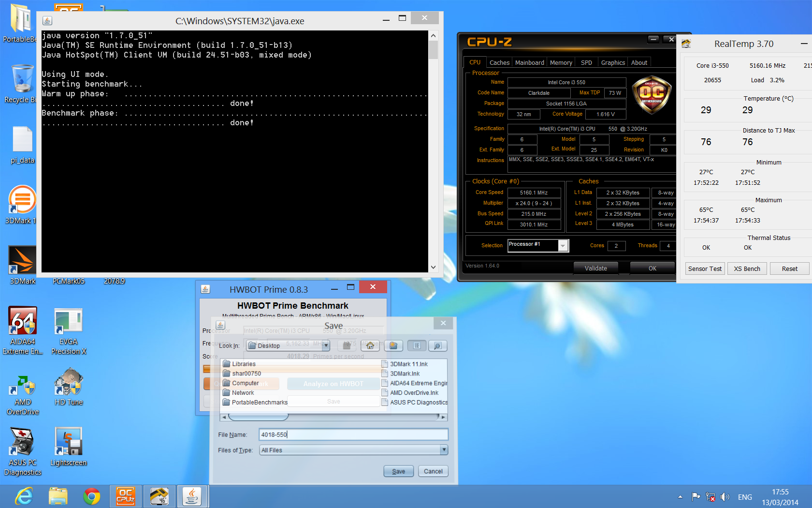
Task: Click the RealTemp taskbar icon
Action: click(159, 496)
